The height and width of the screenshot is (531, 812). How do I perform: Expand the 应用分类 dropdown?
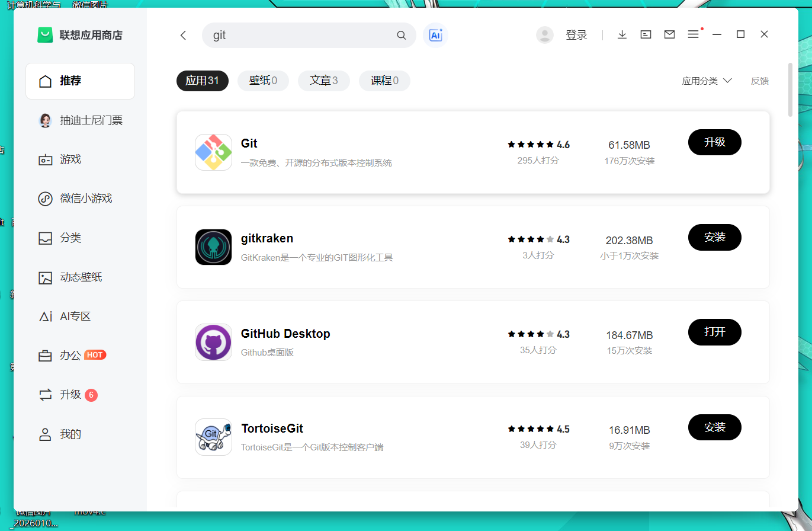pyautogui.click(x=707, y=81)
